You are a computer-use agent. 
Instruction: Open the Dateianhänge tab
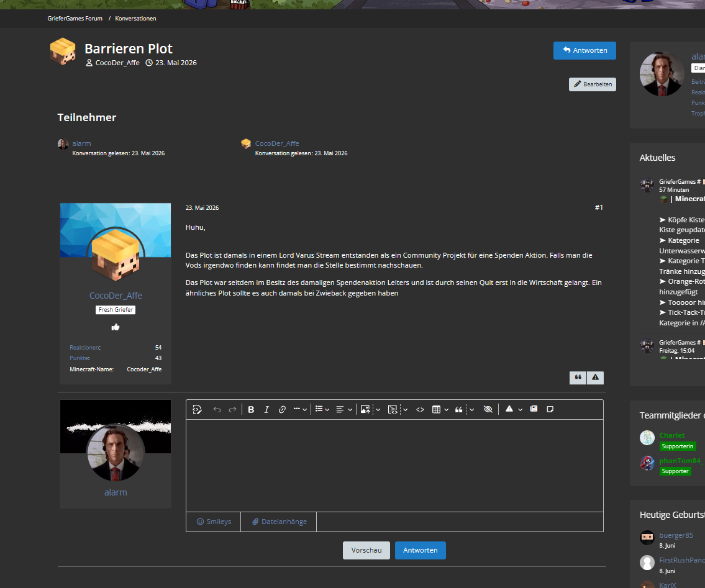279,522
